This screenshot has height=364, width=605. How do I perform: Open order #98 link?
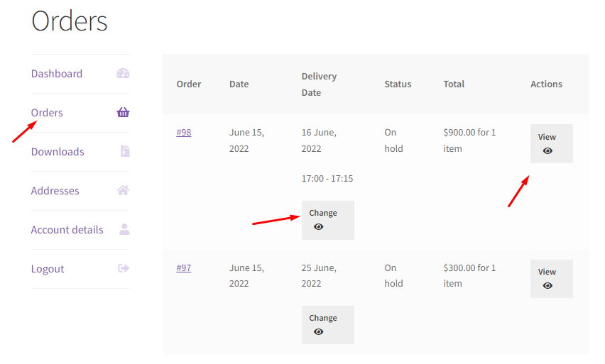pyautogui.click(x=184, y=133)
